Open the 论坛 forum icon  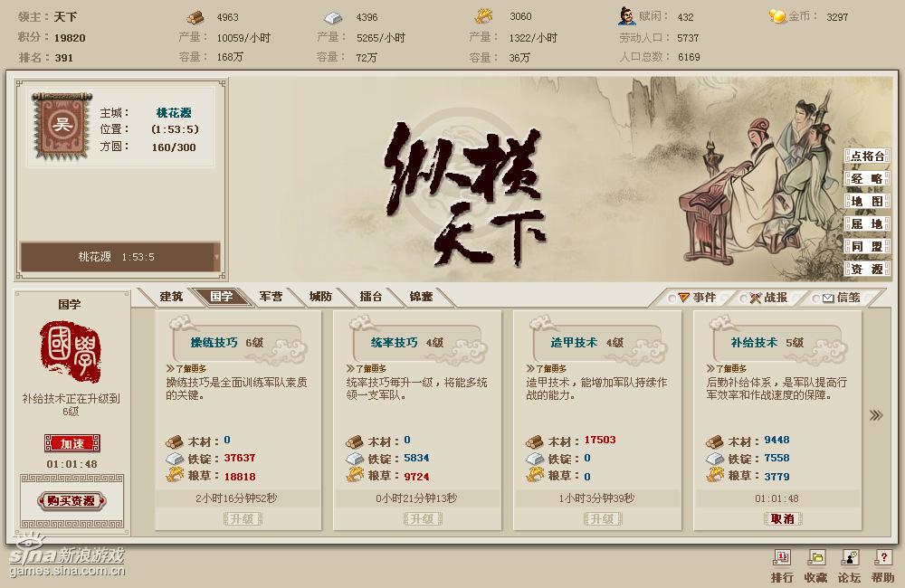tap(849, 557)
